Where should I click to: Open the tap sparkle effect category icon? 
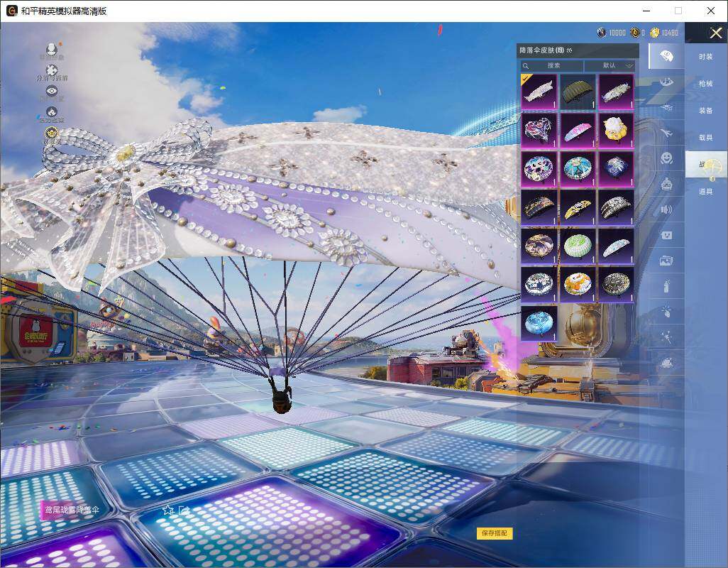(x=666, y=311)
